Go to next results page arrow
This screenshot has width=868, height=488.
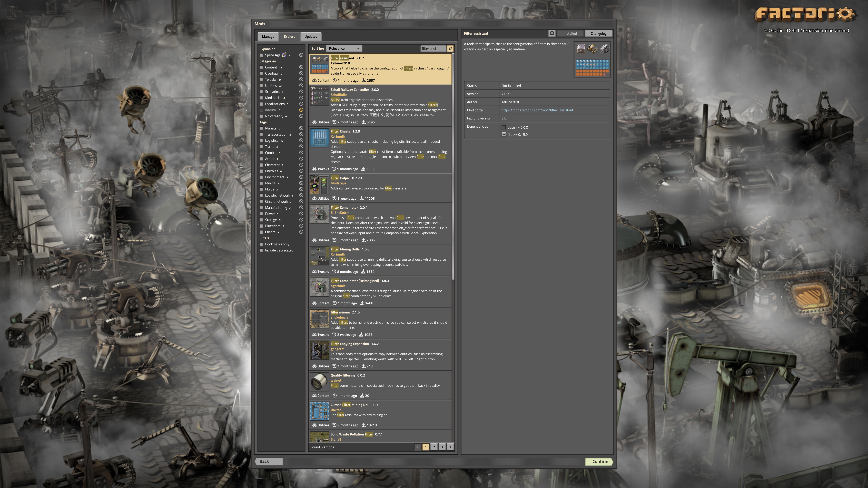pyautogui.click(x=450, y=447)
